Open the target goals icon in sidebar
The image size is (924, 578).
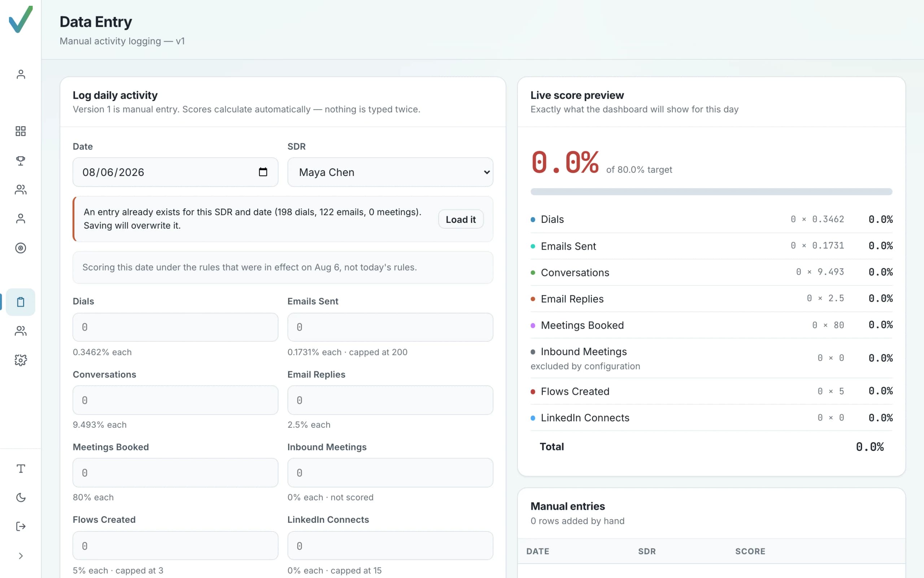click(21, 248)
